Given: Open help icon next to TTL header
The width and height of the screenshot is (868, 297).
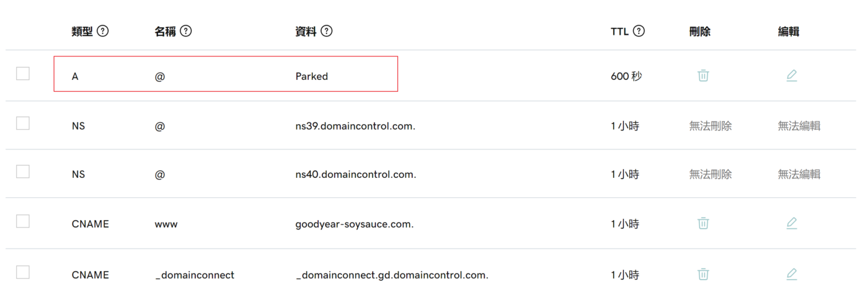Looking at the screenshot, I should click(639, 31).
